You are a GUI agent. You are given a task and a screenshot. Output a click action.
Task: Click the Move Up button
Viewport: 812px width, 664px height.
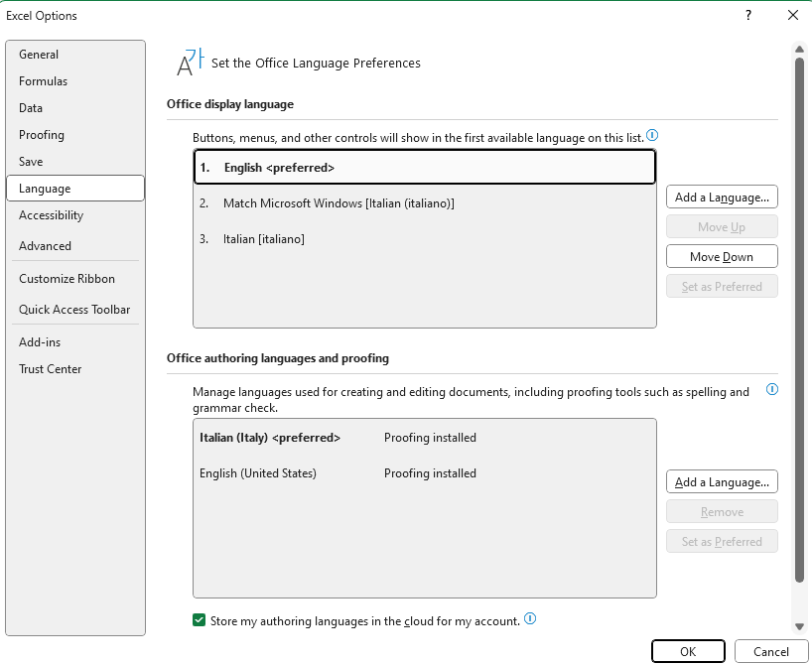click(x=722, y=227)
